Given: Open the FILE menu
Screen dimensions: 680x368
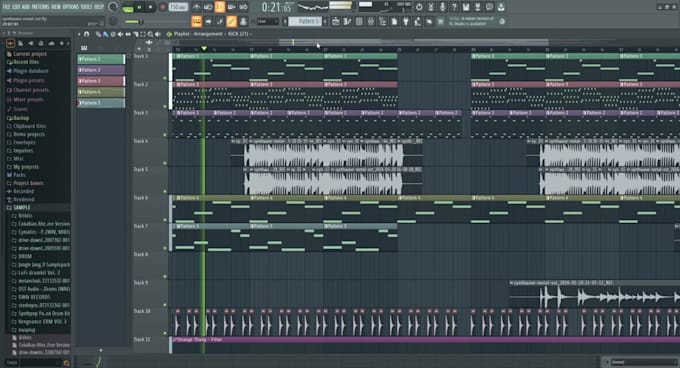Looking at the screenshot, I should tap(7, 7).
